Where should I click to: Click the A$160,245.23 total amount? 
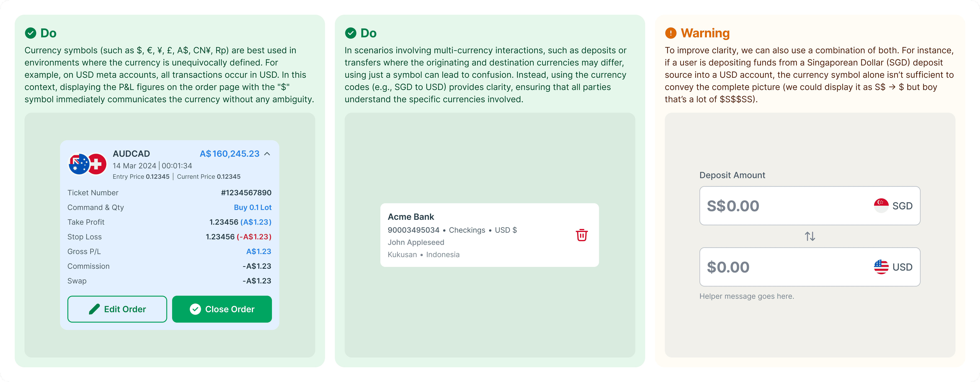pyautogui.click(x=229, y=154)
